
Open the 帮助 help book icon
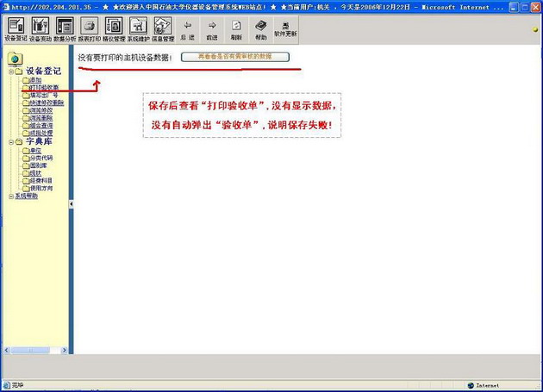click(261, 27)
